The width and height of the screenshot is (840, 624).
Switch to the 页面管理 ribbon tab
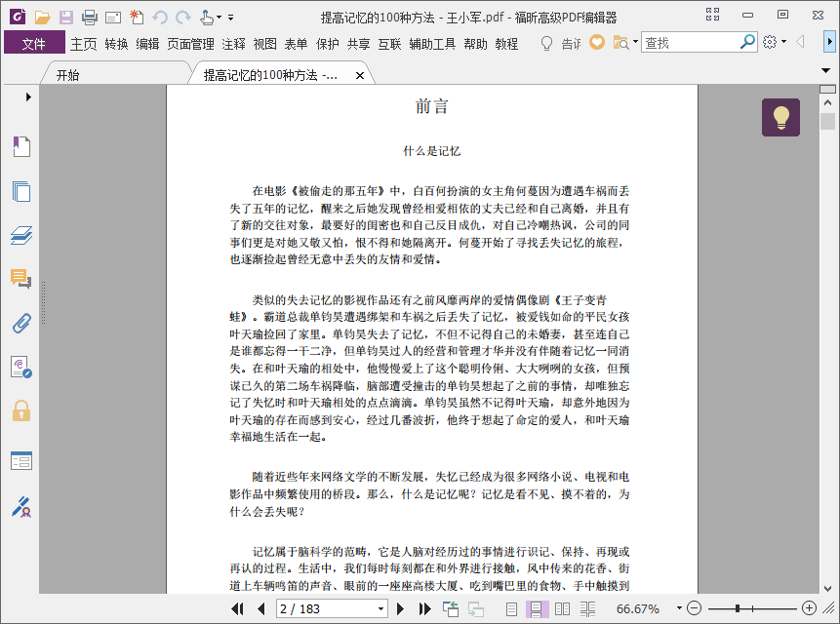(190, 44)
